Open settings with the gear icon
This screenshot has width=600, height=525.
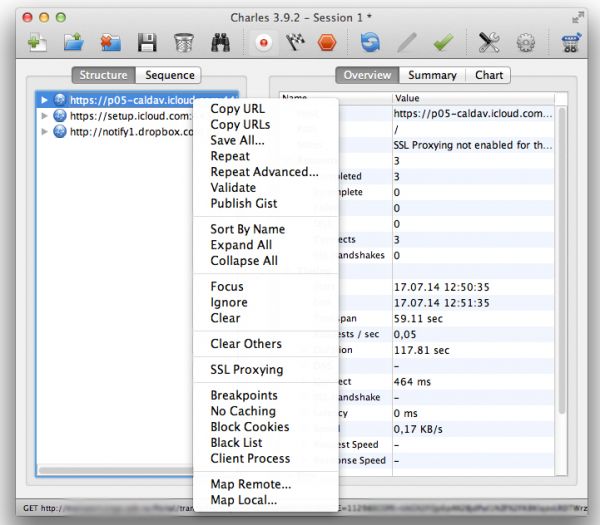[526, 44]
